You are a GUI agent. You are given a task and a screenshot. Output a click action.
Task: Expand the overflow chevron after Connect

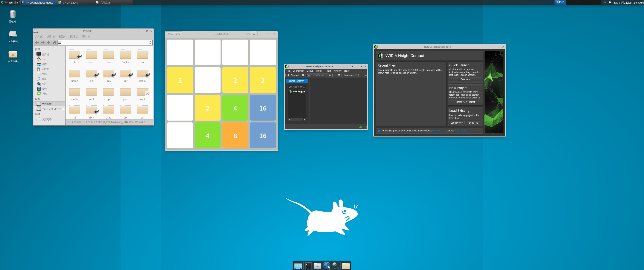pos(303,75)
